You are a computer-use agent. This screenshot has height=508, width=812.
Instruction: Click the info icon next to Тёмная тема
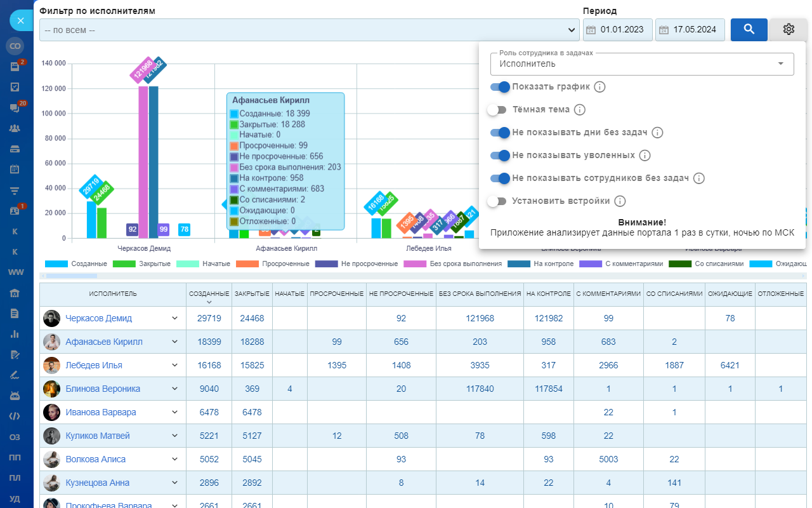(579, 110)
